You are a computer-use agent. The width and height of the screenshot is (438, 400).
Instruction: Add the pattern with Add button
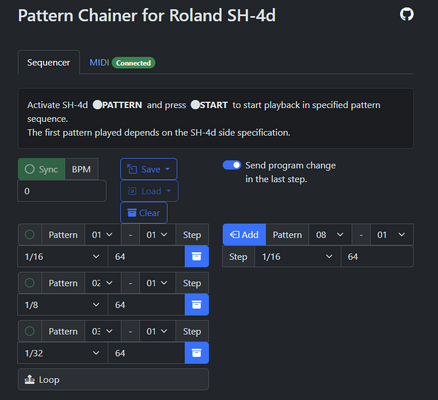244,235
